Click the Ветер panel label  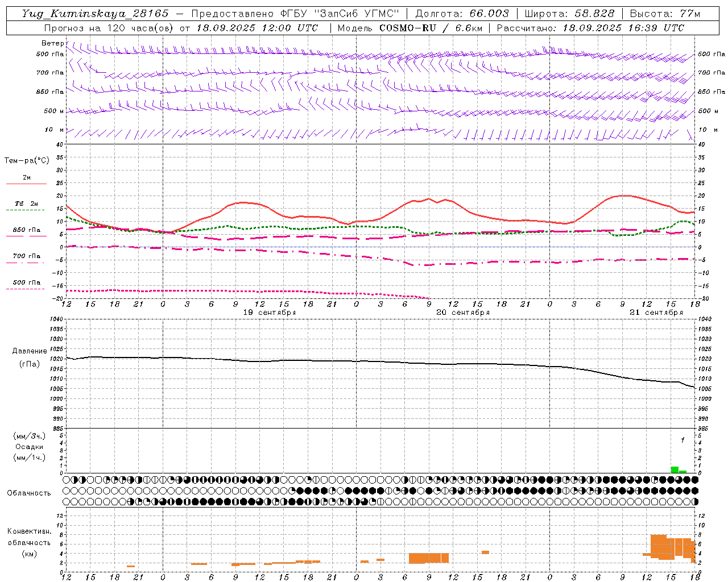[53, 43]
